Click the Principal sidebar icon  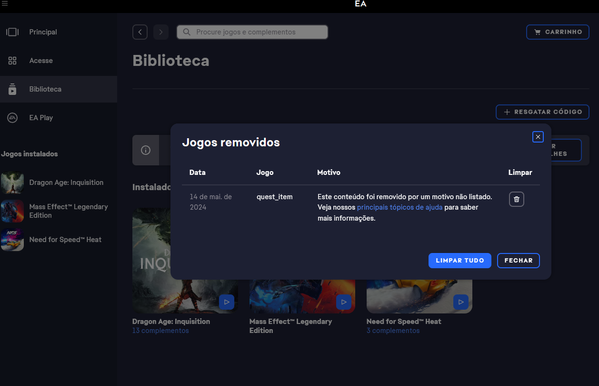pos(12,32)
